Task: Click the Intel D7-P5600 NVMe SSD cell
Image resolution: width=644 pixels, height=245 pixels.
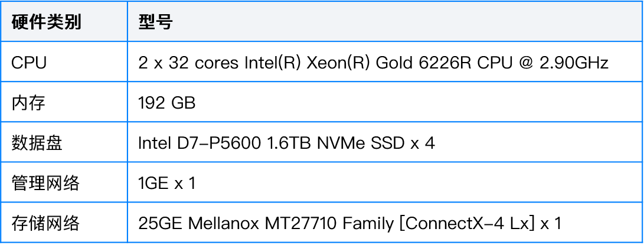Action: pos(287,143)
